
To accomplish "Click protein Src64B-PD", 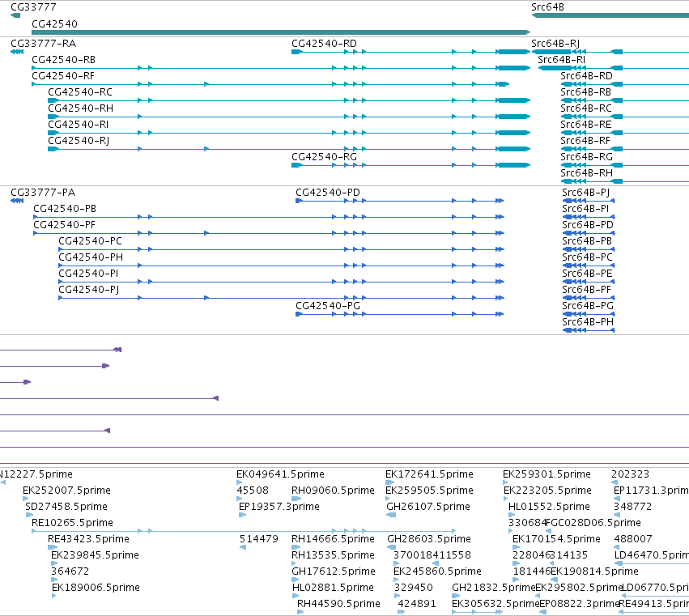I will pos(588,225).
